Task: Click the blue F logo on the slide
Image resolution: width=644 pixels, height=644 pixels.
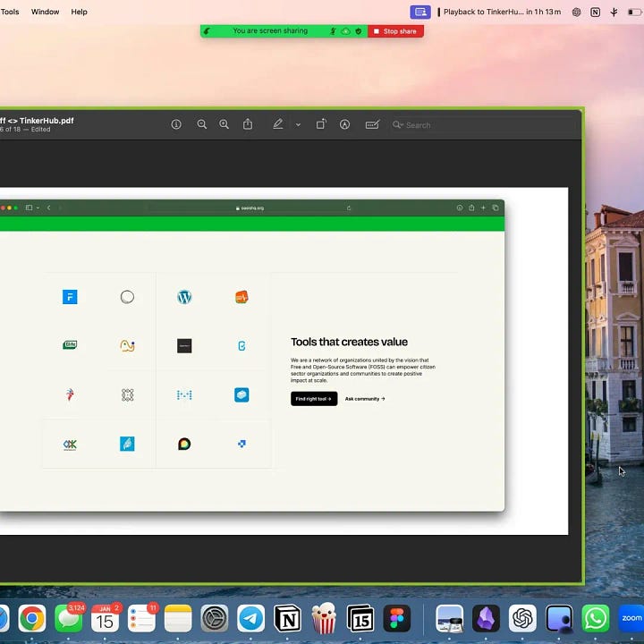Action: tap(70, 297)
